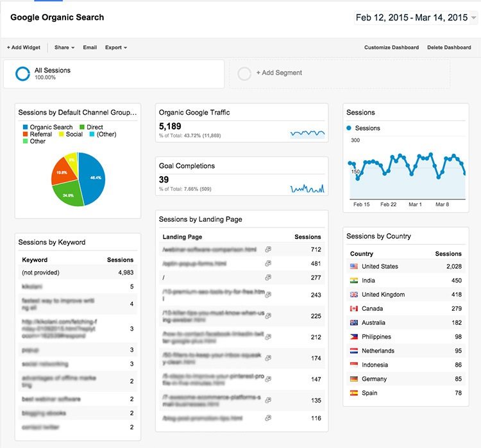The height and width of the screenshot is (448, 481).
Task: Click the blue 46.4% pie slice
Action: click(x=93, y=179)
